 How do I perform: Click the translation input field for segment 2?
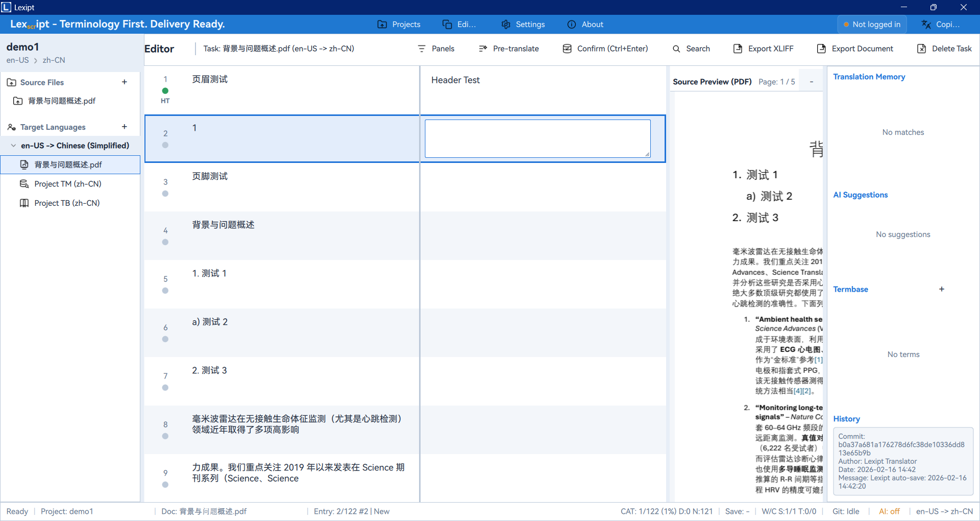pos(537,138)
